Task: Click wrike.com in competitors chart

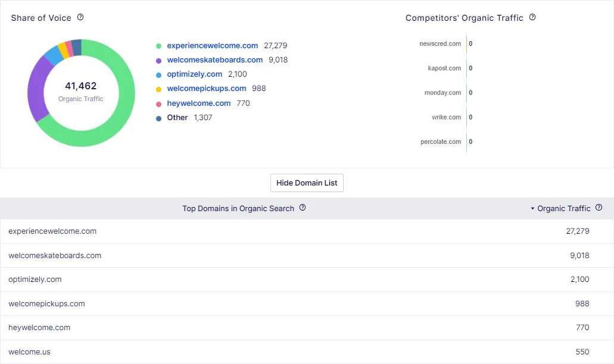Action: [x=447, y=117]
